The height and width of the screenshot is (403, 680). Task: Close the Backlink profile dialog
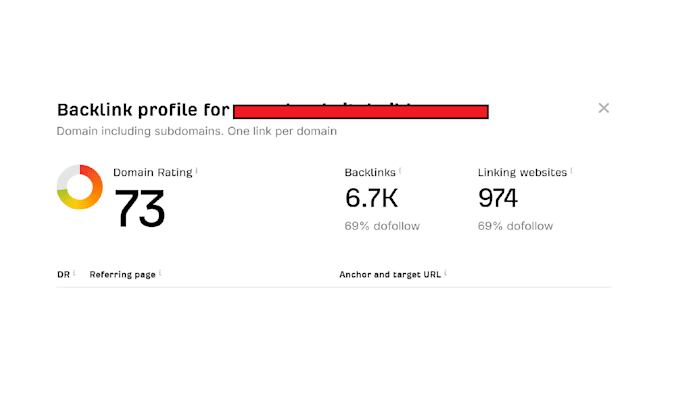point(603,108)
